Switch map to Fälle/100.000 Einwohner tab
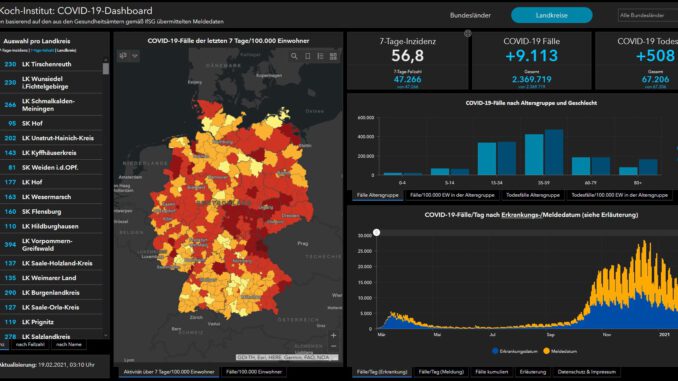The width and height of the screenshot is (678, 381). pyautogui.click(x=254, y=372)
